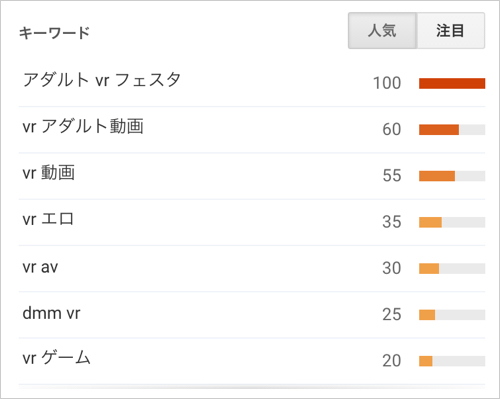
Task: Click the score value 60
Action: (392, 129)
